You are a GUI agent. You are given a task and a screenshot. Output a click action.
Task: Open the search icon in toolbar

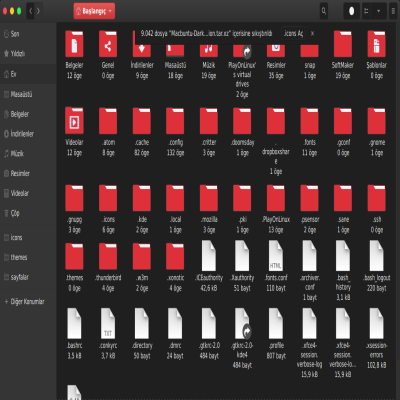click(323, 11)
